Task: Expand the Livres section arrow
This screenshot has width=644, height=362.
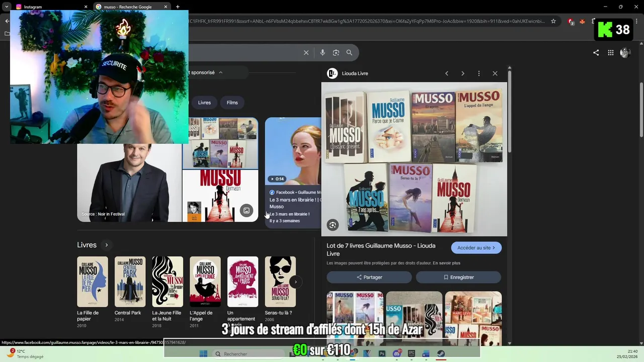Action: [x=106, y=245]
